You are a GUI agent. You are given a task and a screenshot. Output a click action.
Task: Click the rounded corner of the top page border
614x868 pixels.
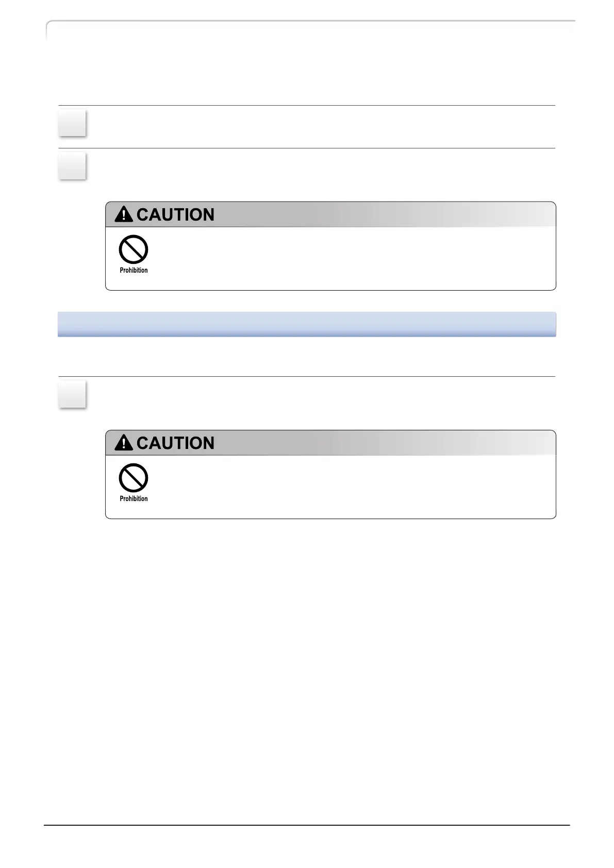click(51, 26)
